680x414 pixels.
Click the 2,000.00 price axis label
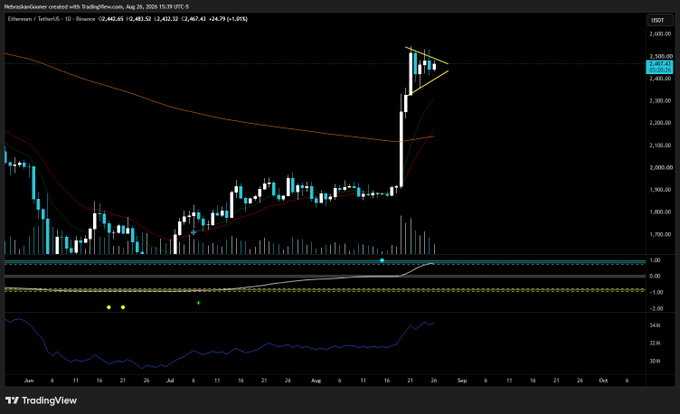click(x=660, y=167)
